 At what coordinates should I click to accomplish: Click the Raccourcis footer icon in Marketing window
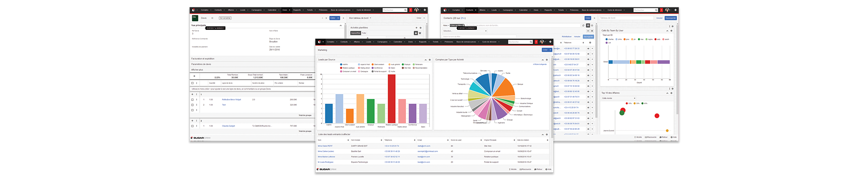pos(525,169)
